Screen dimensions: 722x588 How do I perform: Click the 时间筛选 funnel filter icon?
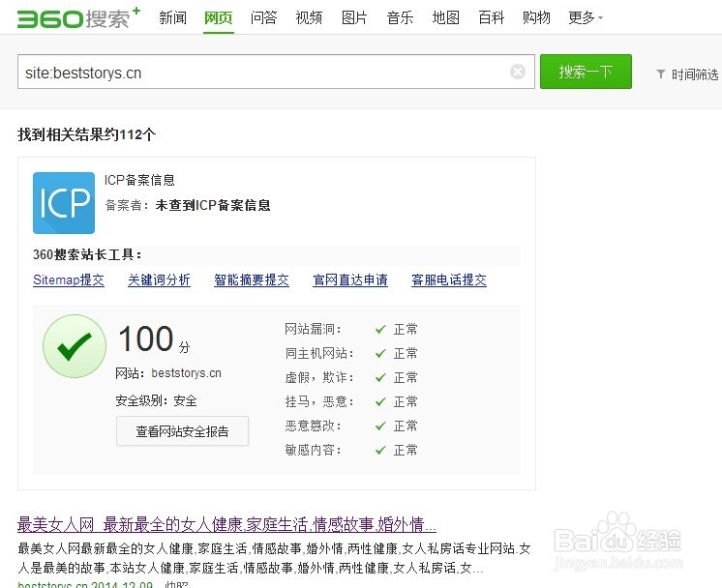(x=661, y=73)
